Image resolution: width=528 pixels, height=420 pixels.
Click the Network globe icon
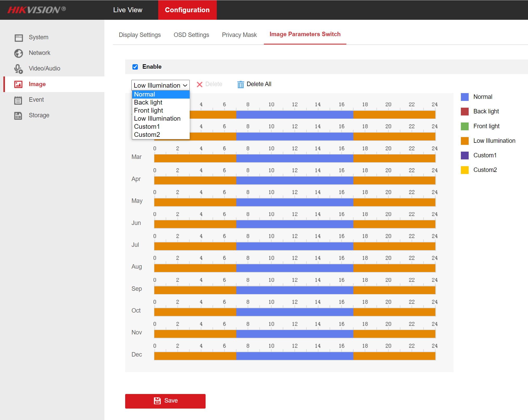click(18, 53)
